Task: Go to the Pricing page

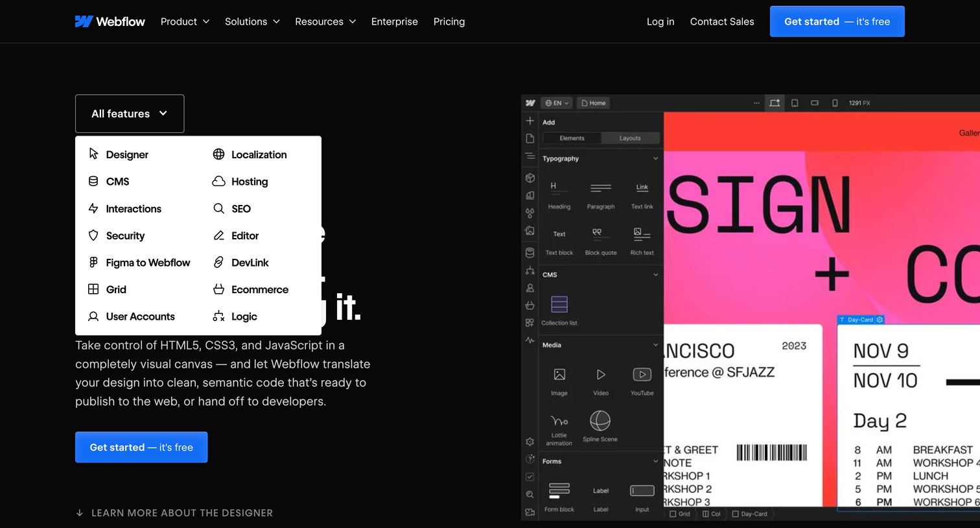Action: (x=449, y=21)
